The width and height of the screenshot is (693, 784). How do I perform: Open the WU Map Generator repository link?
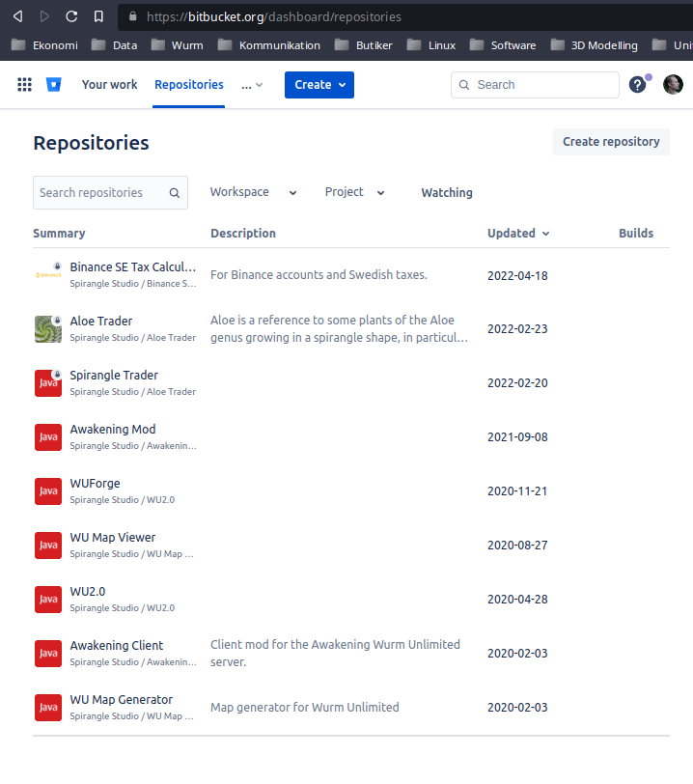tap(122, 699)
